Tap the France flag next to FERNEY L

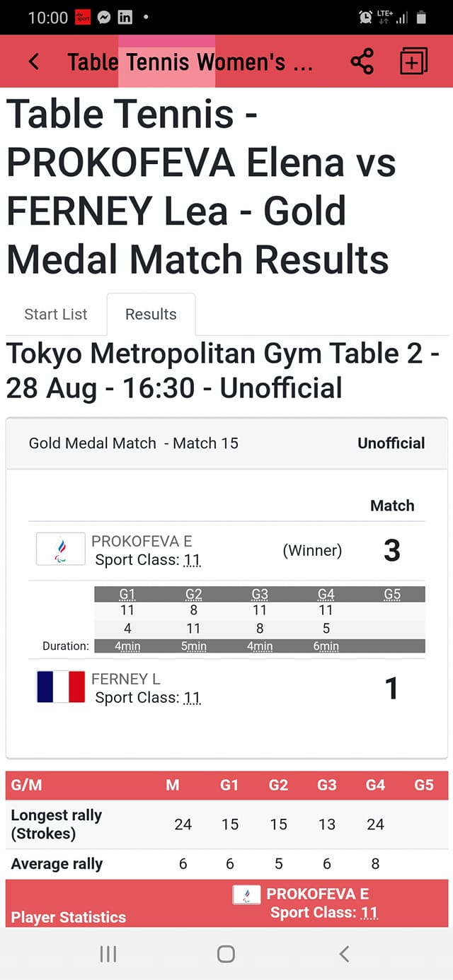click(61, 687)
